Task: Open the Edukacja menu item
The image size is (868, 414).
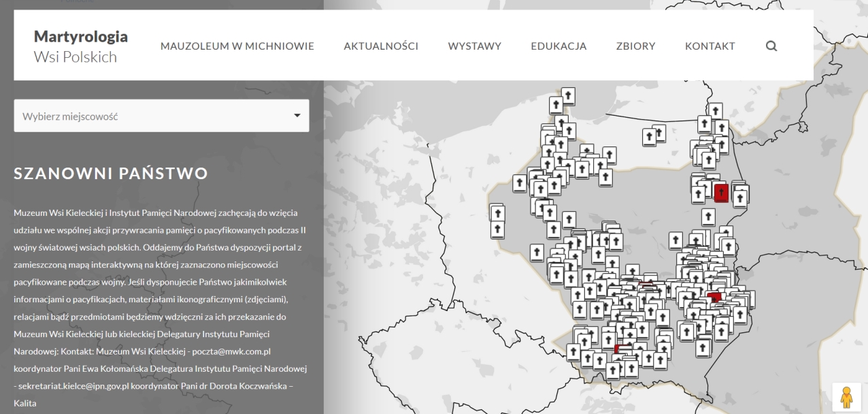Action: pyautogui.click(x=558, y=46)
